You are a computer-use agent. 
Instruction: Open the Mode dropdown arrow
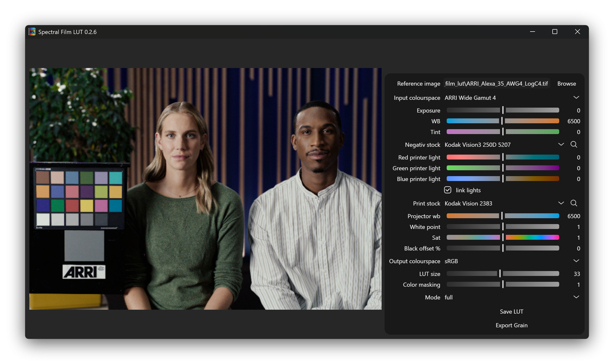pos(576,297)
